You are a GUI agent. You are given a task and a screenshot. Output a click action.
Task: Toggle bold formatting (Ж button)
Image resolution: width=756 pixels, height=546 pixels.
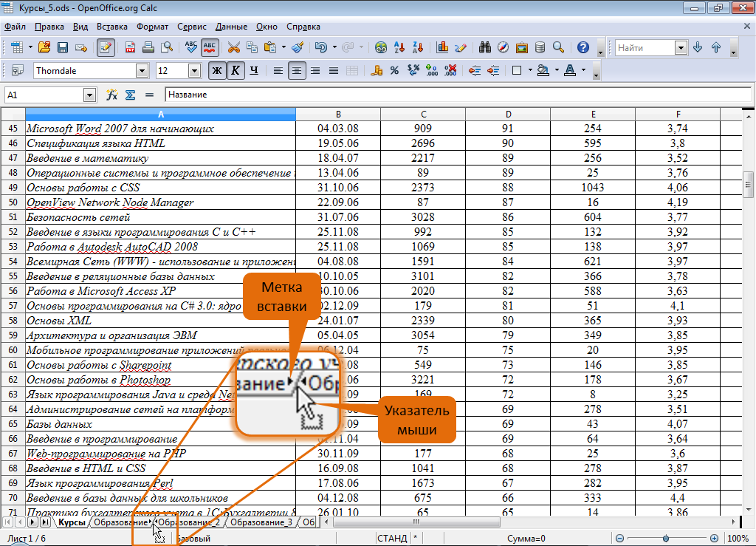[x=217, y=71]
